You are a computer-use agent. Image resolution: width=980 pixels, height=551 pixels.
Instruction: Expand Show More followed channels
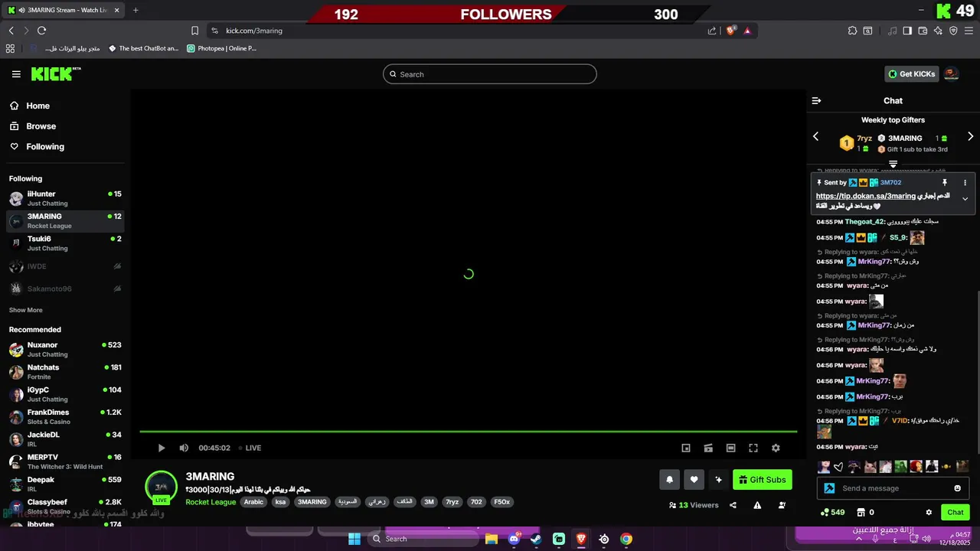coord(26,310)
